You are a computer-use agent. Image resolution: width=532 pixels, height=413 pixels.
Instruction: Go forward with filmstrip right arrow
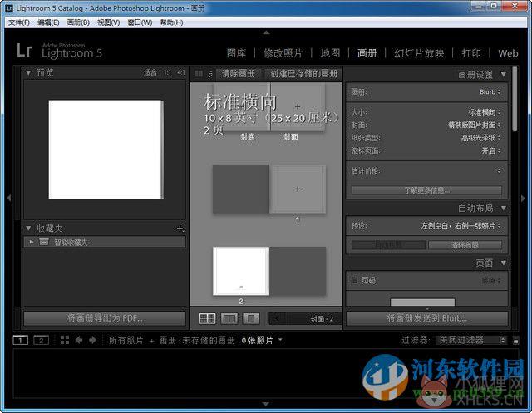pos(92,340)
